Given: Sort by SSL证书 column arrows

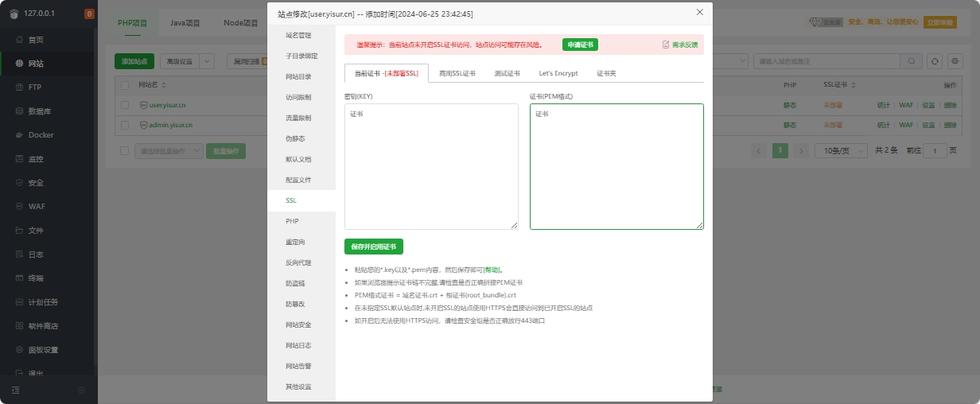Looking at the screenshot, I should 854,84.
